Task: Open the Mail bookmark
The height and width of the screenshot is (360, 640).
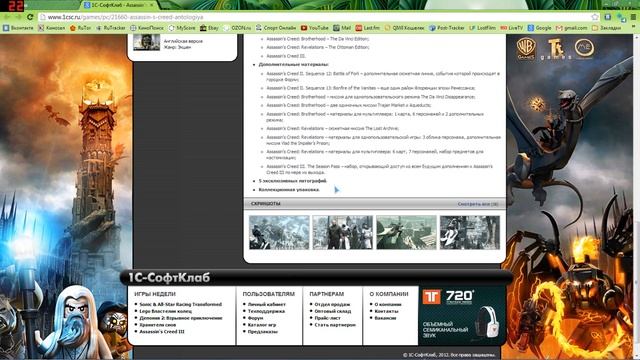Action: pyautogui.click(x=342, y=28)
